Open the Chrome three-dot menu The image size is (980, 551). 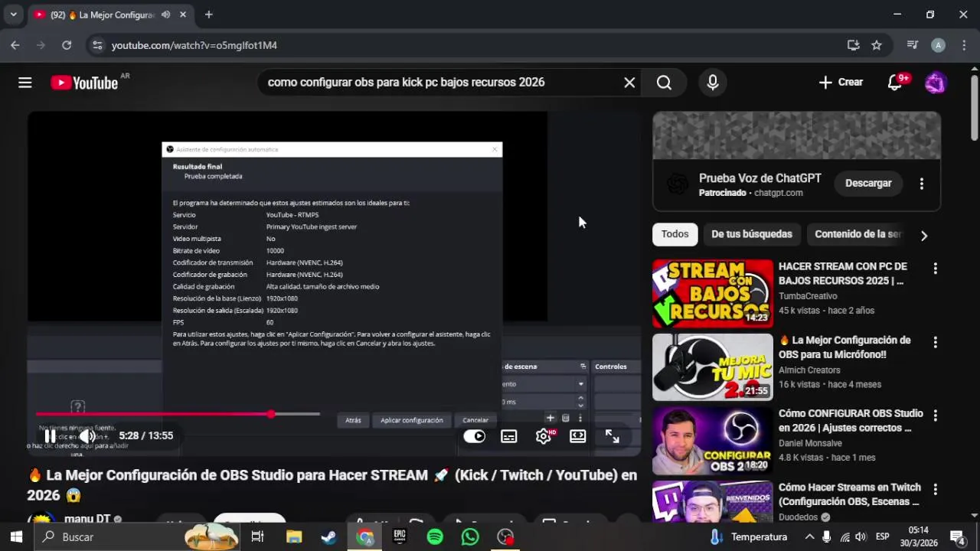tap(963, 45)
